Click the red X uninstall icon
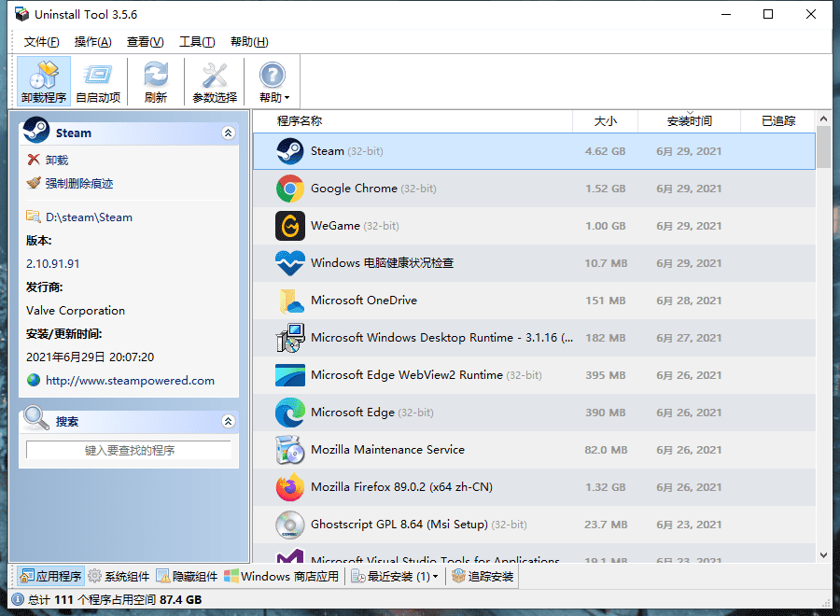 [x=34, y=160]
